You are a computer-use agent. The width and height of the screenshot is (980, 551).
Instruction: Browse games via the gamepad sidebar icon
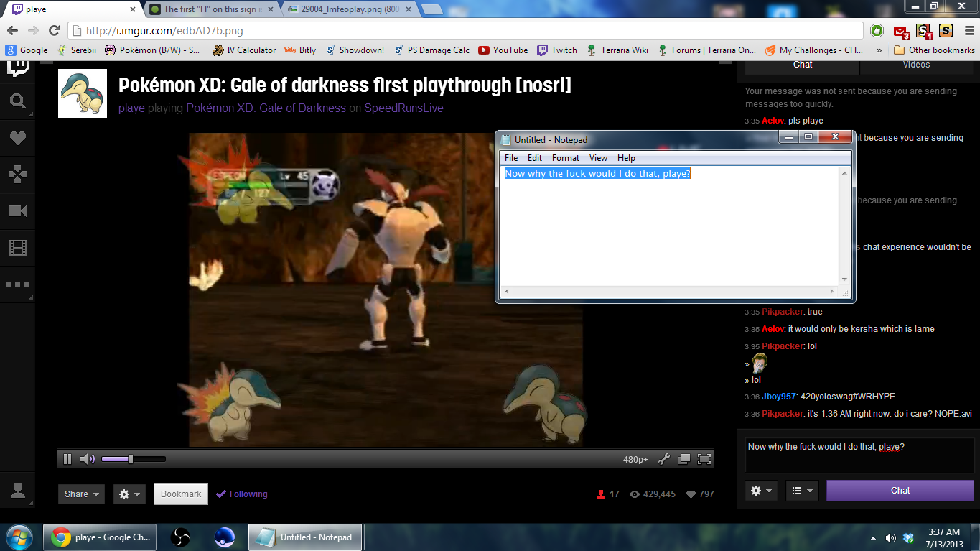pyautogui.click(x=17, y=175)
